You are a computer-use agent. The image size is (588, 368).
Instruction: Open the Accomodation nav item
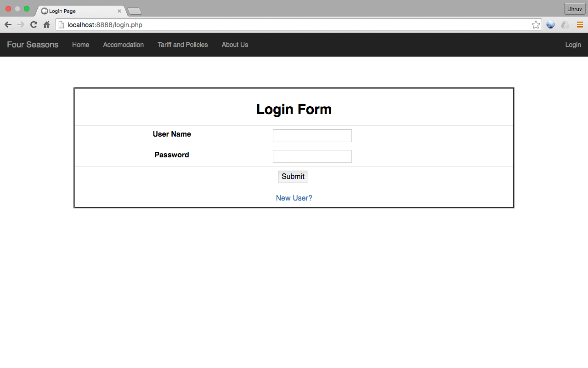tap(124, 45)
